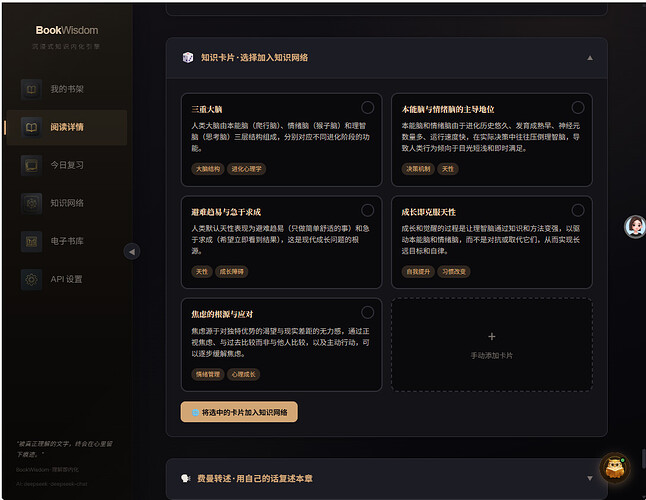Go to API 设置 menu item
Viewport: 646px width, 500px height.
[x=67, y=279]
